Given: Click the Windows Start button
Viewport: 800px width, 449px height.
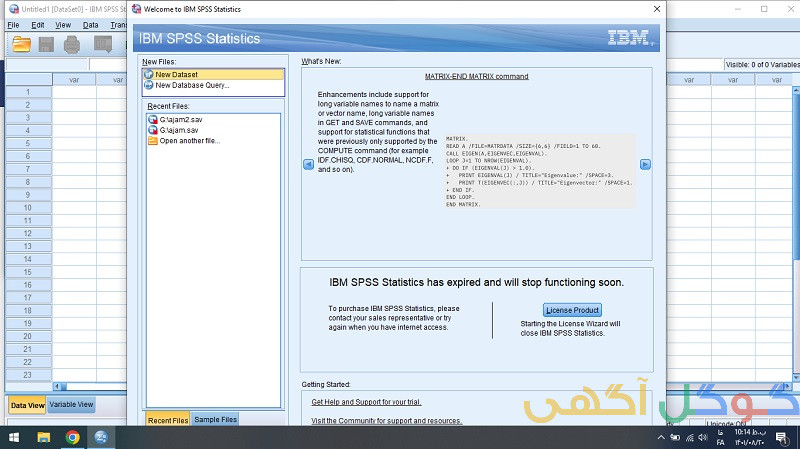Looking at the screenshot, I should [x=14, y=437].
